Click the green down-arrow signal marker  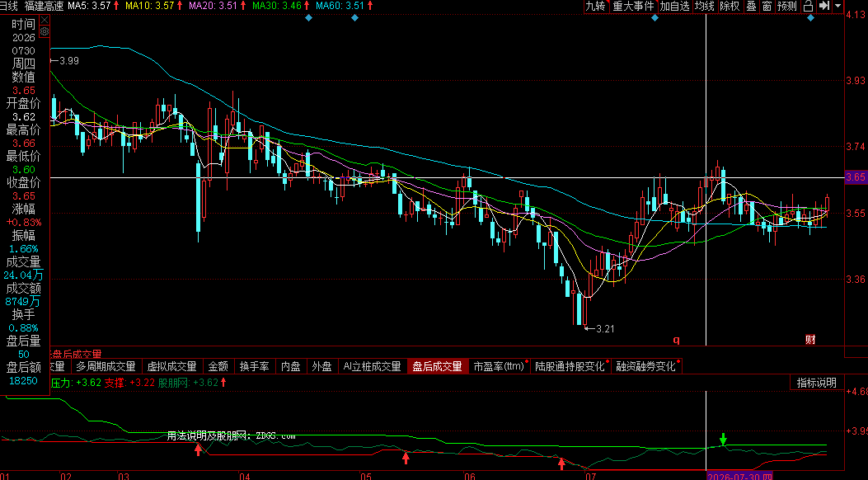pos(723,439)
